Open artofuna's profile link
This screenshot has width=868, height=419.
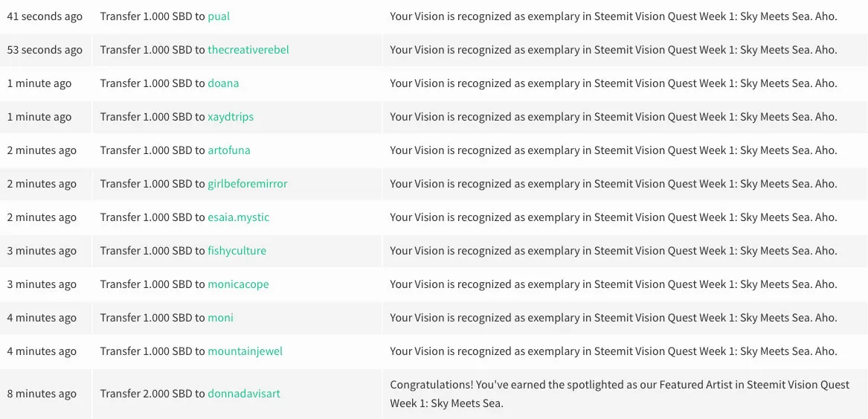point(228,150)
